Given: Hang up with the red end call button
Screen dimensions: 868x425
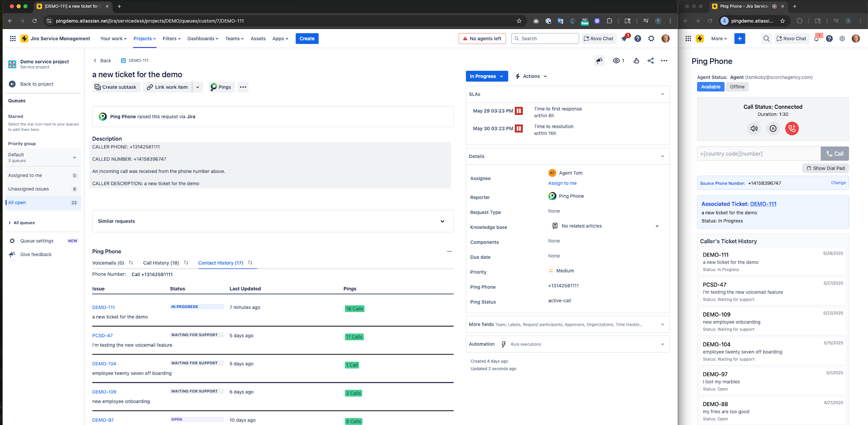Looking at the screenshot, I should [x=792, y=128].
